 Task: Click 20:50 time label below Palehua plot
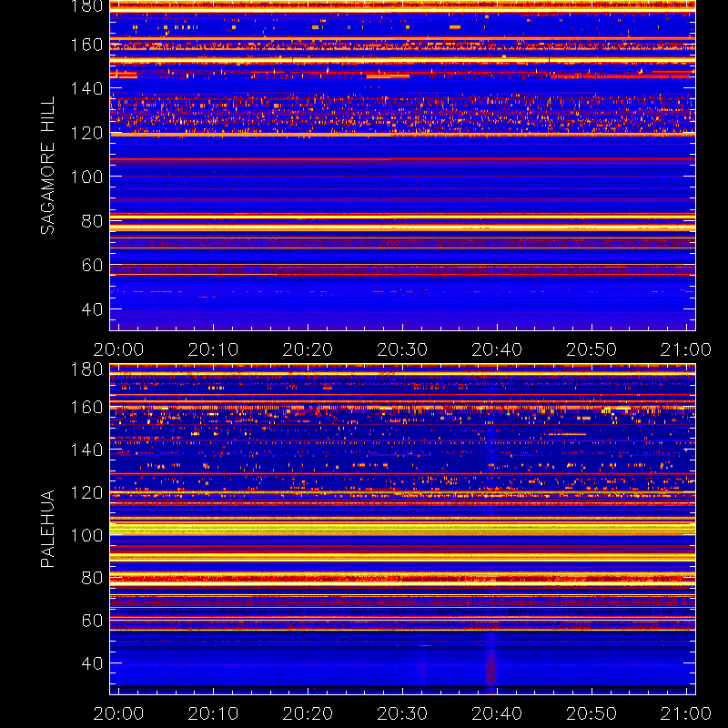click(591, 713)
